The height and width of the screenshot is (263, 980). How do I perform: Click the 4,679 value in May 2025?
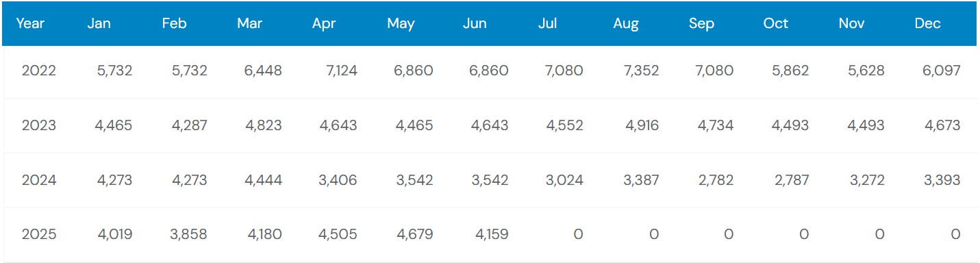point(414,235)
